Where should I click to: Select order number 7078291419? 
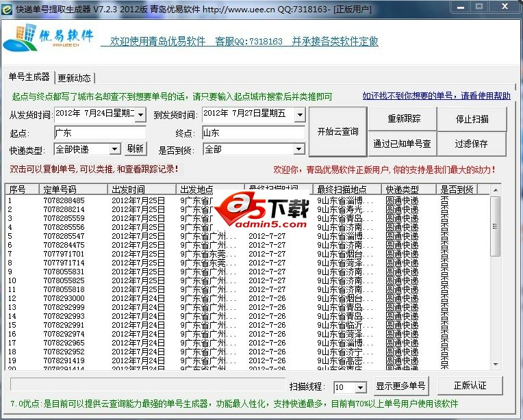64,360
